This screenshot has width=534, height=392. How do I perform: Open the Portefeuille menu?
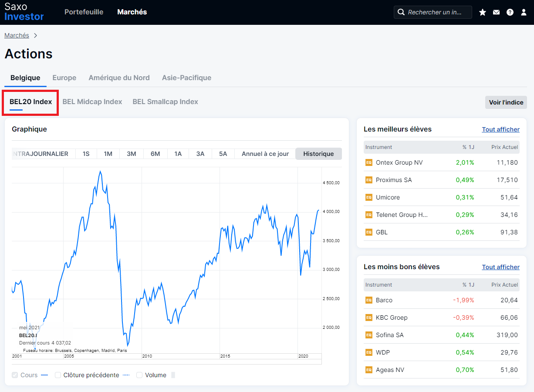(84, 12)
